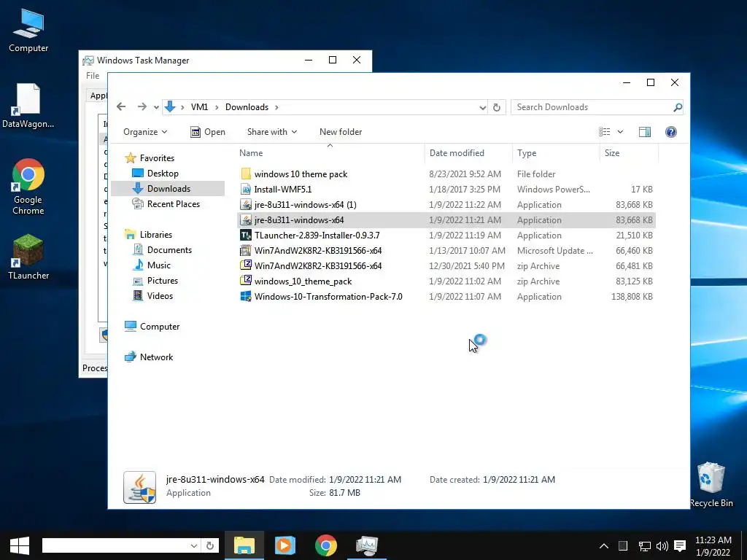Click the taskbar refresh button

[x=209, y=545]
